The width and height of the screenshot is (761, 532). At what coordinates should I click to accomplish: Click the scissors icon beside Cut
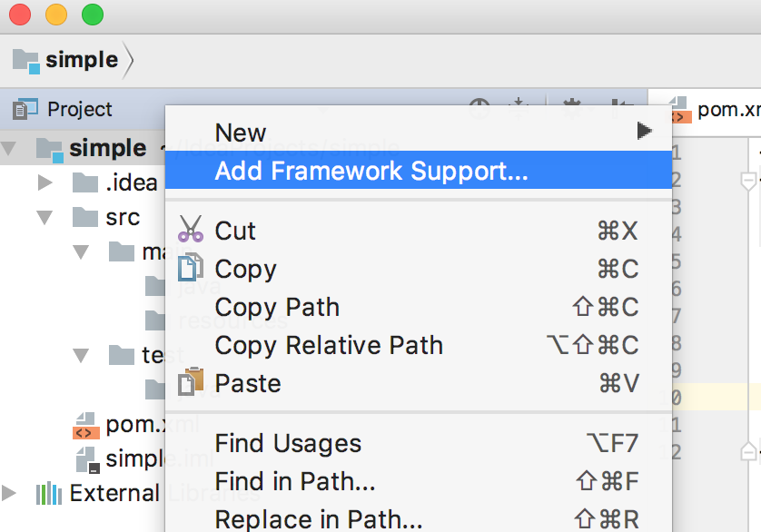click(x=191, y=230)
